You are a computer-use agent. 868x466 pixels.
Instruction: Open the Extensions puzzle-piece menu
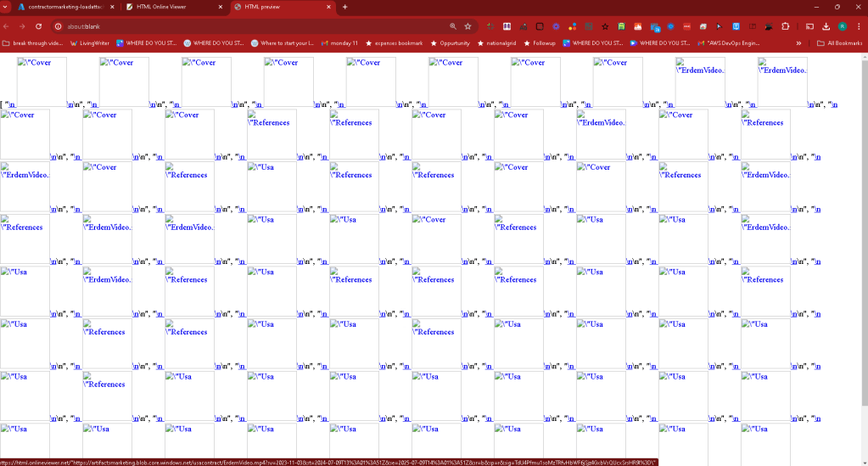pyautogui.click(x=785, y=26)
